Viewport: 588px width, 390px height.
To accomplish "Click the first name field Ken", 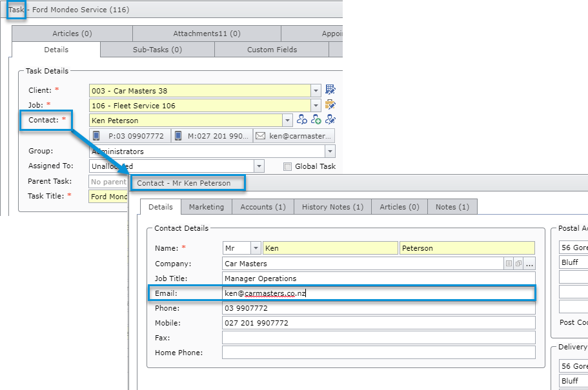I will (330, 248).
